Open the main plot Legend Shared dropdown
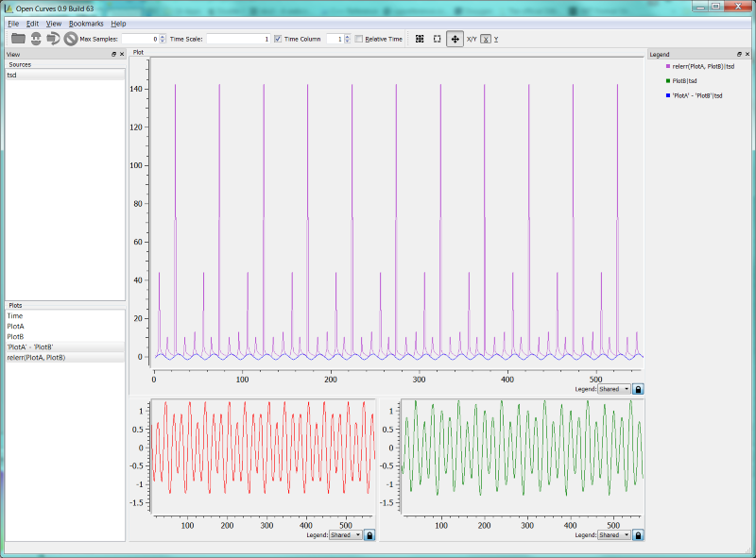 pos(613,389)
